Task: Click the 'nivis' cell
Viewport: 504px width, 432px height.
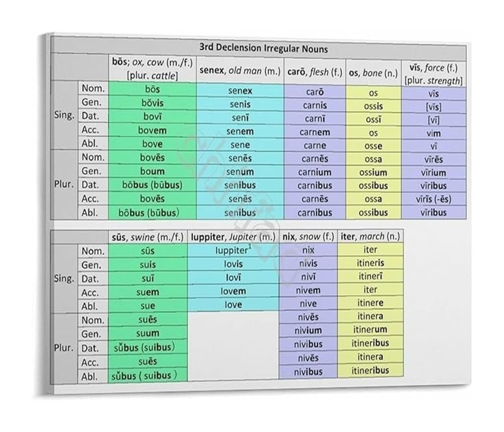Action: (x=308, y=263)
